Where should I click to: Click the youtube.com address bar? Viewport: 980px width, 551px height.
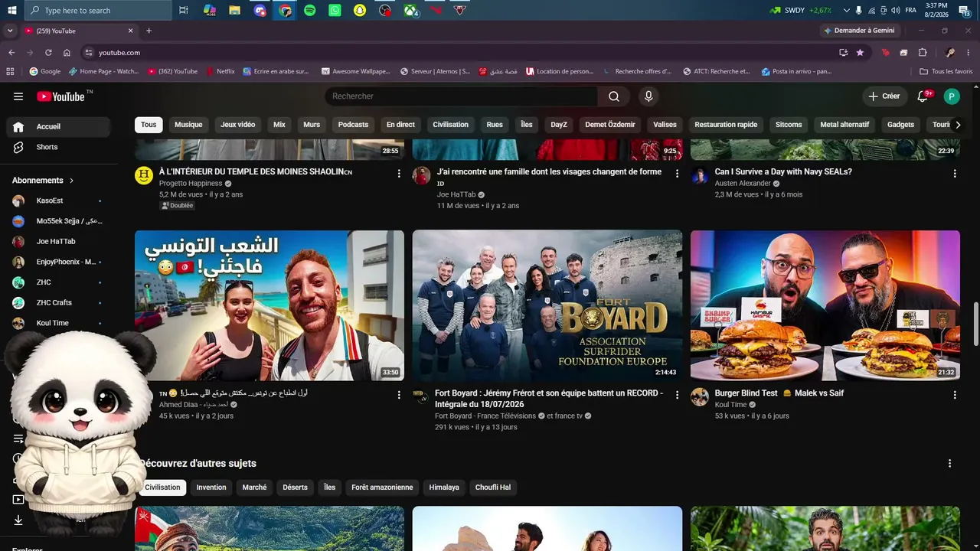point(459,53)
